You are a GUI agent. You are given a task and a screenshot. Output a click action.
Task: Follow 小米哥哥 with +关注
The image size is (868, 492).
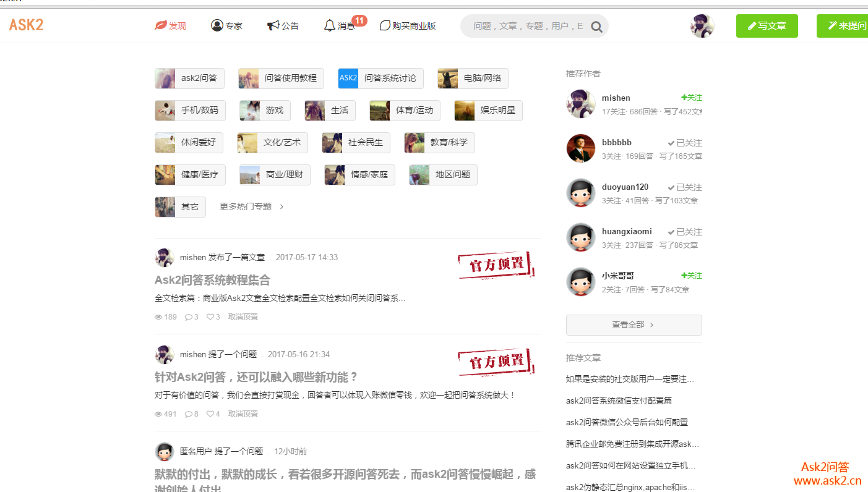click(x=691, y=276)
